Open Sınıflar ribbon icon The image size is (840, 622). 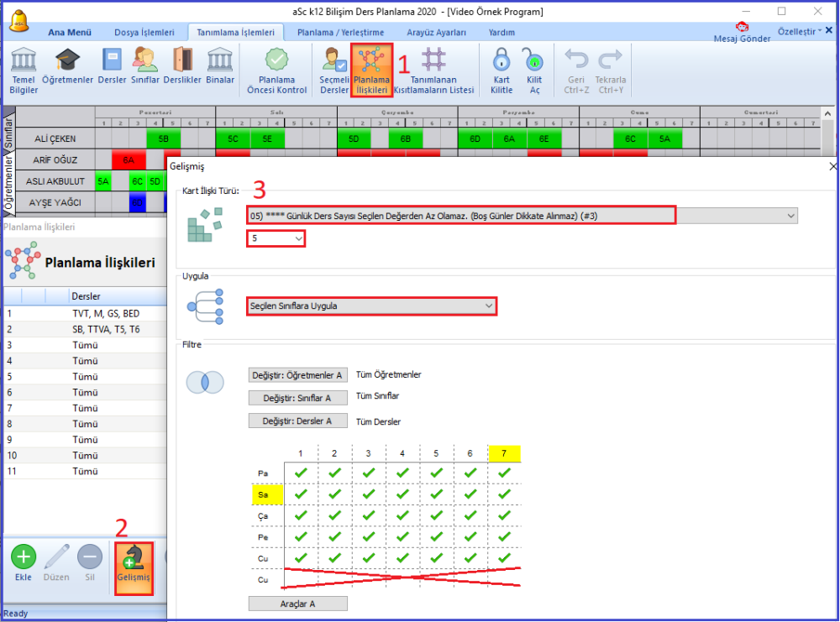tap(145, 65)
